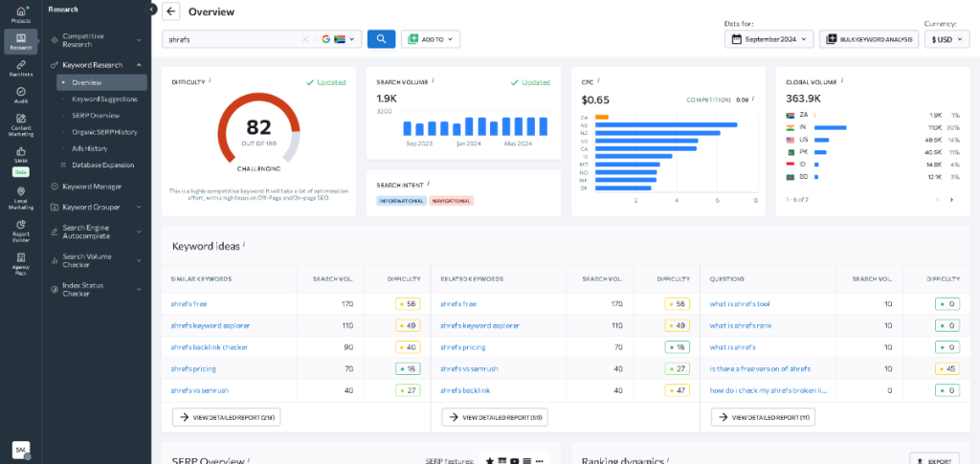The height and width of the screenshot is (464, 980).
Task: Select Overview in Keyword Research menu
Action: [x=101, y=82]
